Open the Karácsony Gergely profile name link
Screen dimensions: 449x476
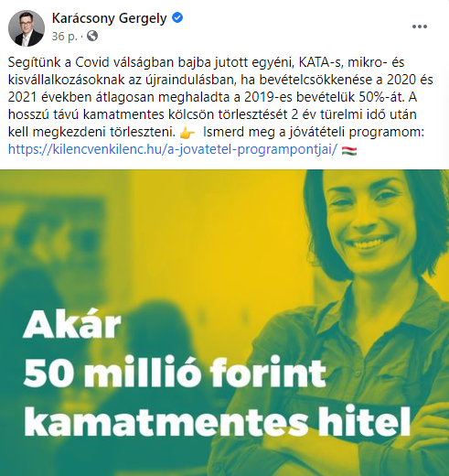[x=110, y=18]
